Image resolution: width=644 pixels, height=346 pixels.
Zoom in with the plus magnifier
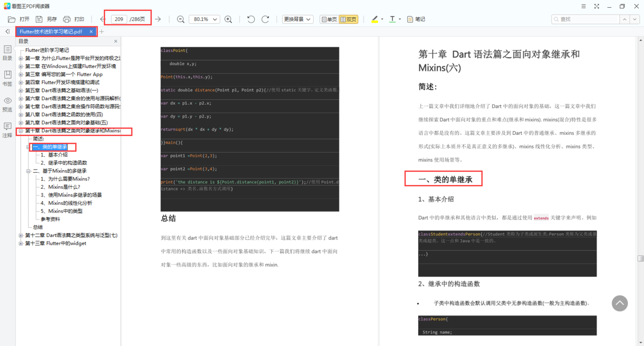(229, 19)
